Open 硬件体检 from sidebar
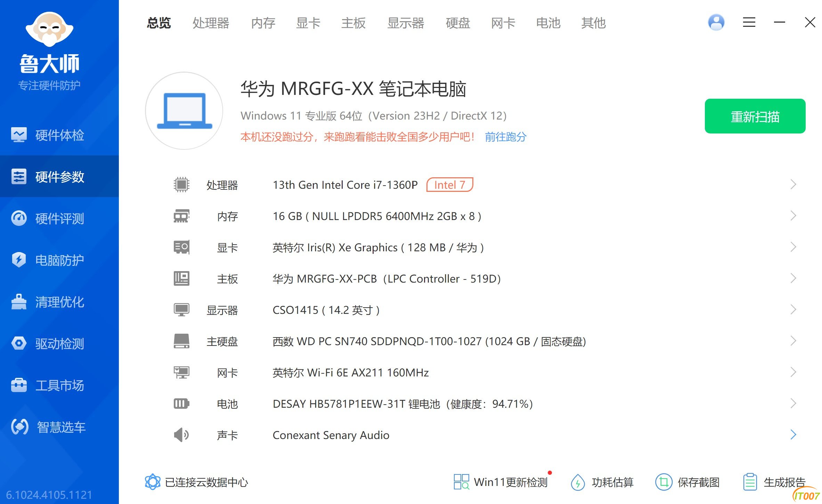This screenshot has height=504, width=822. tap(59, 135)
